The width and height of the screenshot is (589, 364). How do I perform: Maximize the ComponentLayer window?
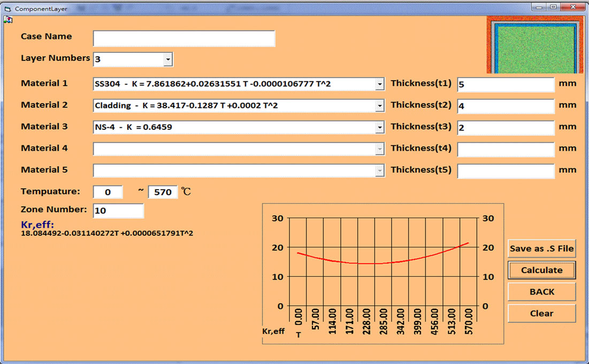coord(553,7)
